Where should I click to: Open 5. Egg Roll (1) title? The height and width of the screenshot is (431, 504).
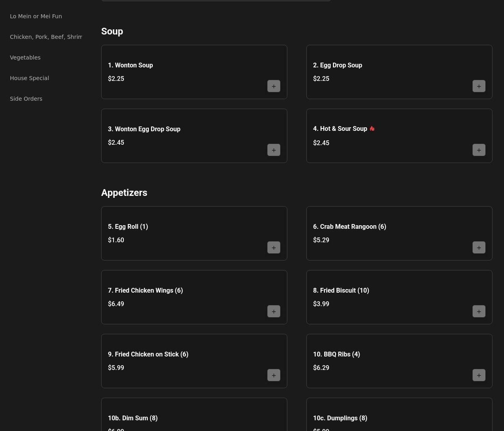click(x=128, y=226)
